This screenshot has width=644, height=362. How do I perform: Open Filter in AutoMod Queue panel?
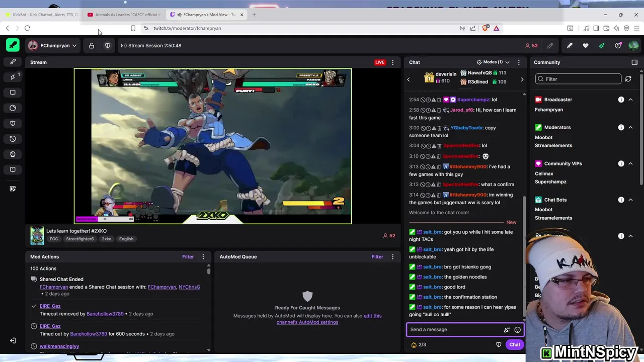pyautogui.click(x=377, y=257)
